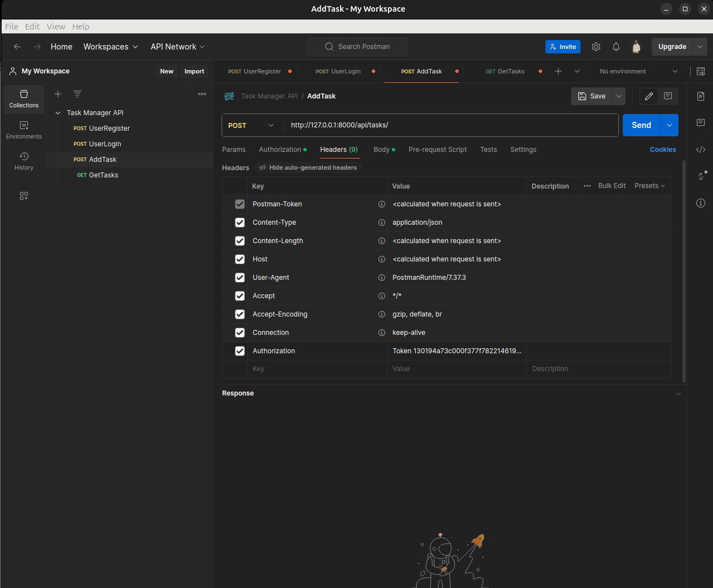
Task: Open notifications bell icon
Action: [x=616, y=47]
